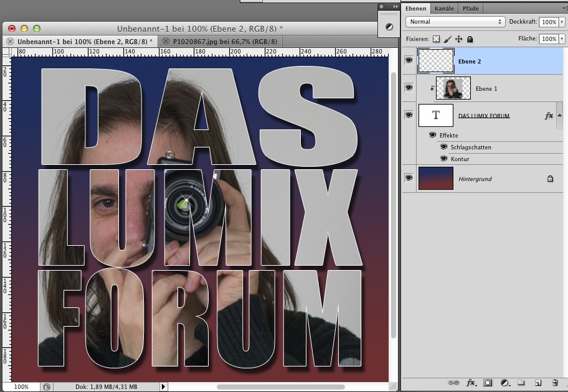Open the Fläche slider arrow
568x392 pixels.
(x=562, y=39)
